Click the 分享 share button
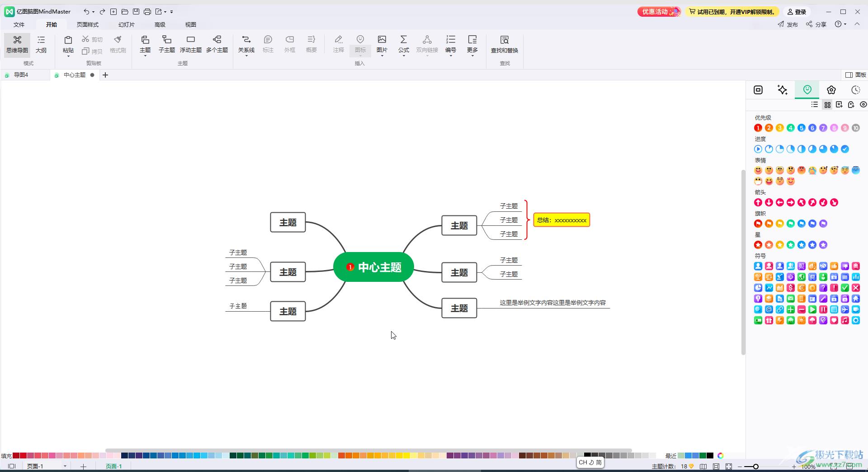This screenshot has width=868, height=472. (x=816, y=24)
